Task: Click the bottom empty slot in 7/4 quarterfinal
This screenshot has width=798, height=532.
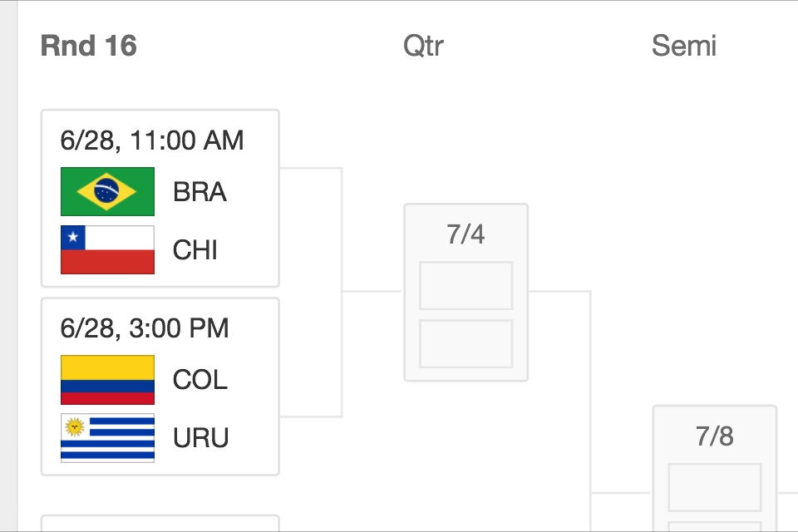Action: click(465, 343)
